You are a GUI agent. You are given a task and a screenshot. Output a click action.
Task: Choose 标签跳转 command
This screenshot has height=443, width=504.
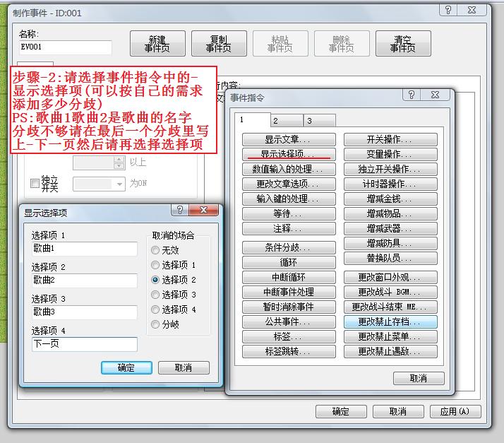[289, 351]
